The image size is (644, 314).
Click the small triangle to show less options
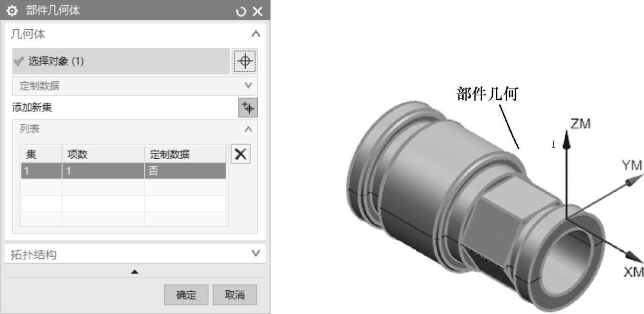[x=135, y=272]
